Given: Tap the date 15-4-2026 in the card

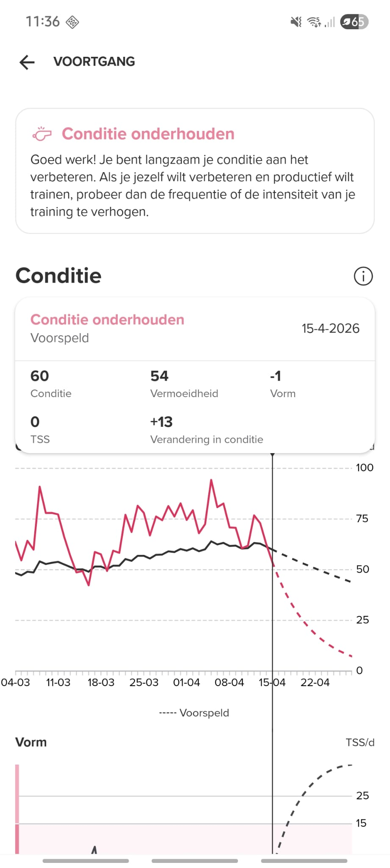Looking at the screenshot, I should tap(330, 328).
